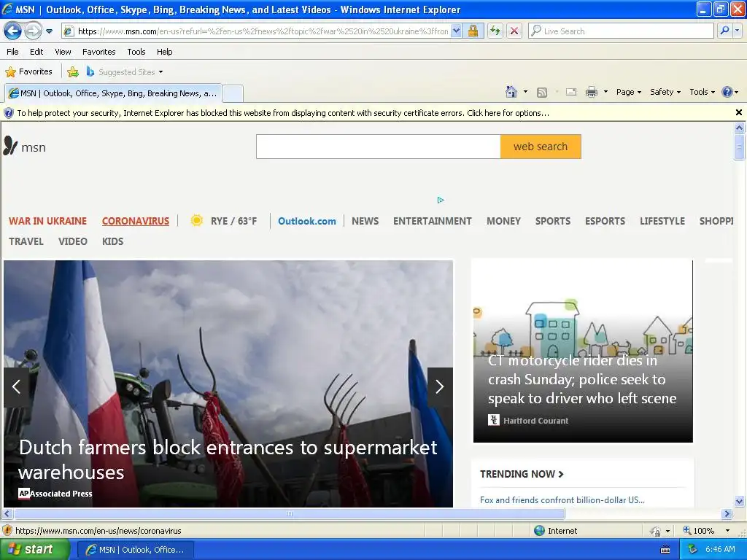
Task: Open the CORONAVIRUS link
Action: (135, 221)
